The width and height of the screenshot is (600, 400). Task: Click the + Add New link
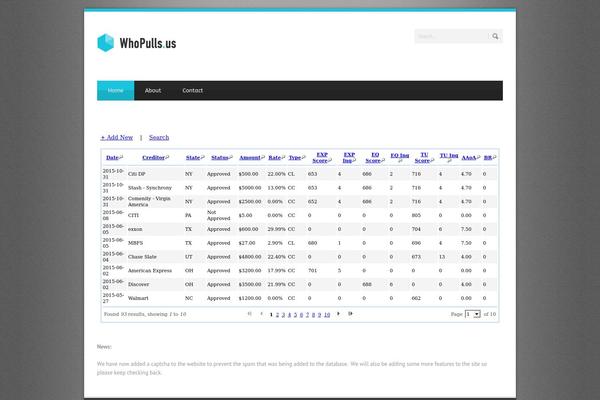(117, 137)
